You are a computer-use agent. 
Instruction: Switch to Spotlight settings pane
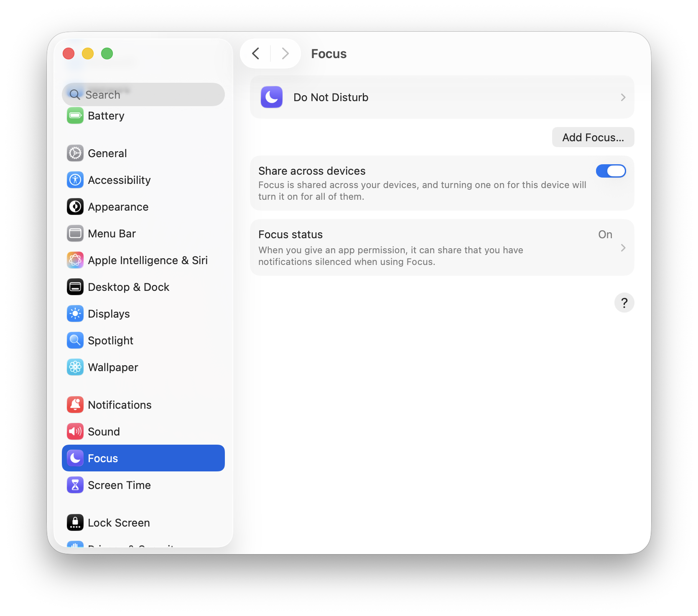pos(110,341)
